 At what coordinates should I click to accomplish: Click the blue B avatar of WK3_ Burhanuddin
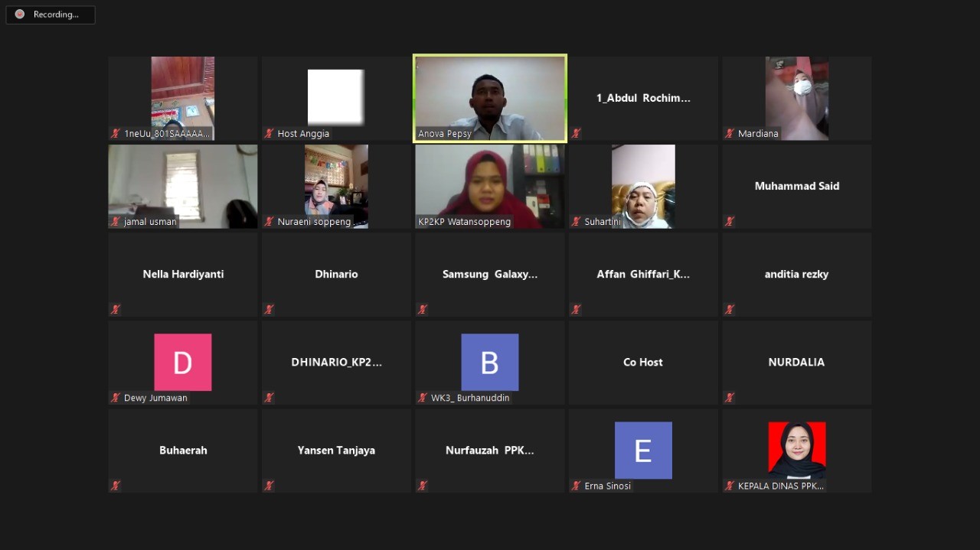click(490, 362)
